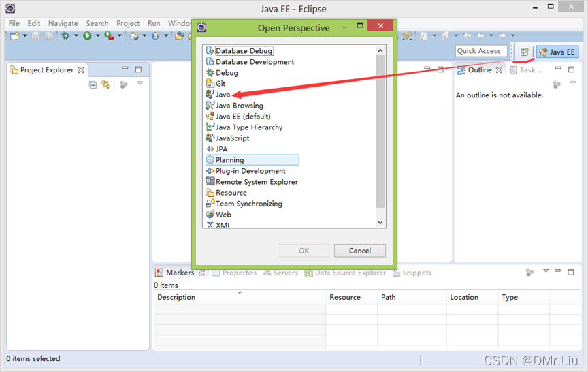The width and height of the screenshot is (588, 372).
Task: Open the New wizard dropdown arrow
Action: click(x=25, y=35)
